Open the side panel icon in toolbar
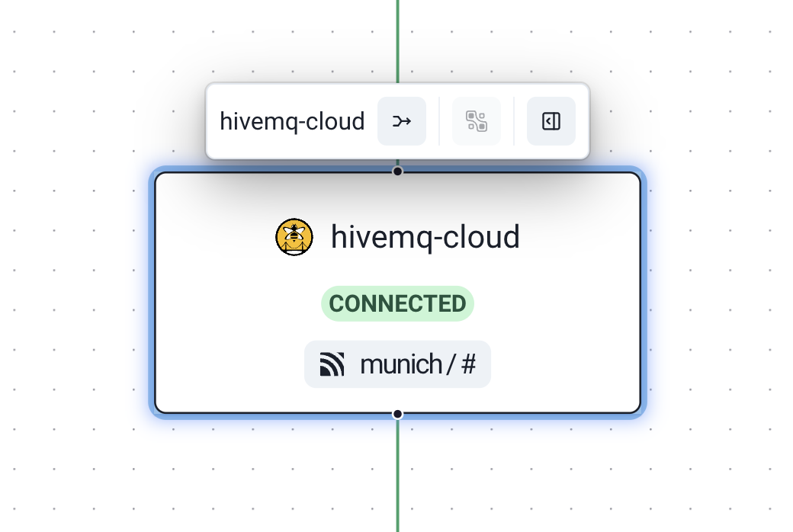 (551, 121)
